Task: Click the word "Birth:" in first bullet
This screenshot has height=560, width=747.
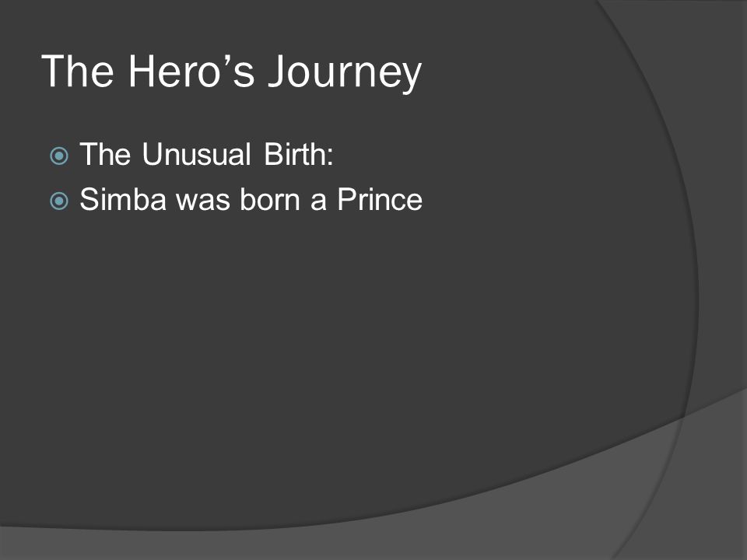Action: pos(299,154)
